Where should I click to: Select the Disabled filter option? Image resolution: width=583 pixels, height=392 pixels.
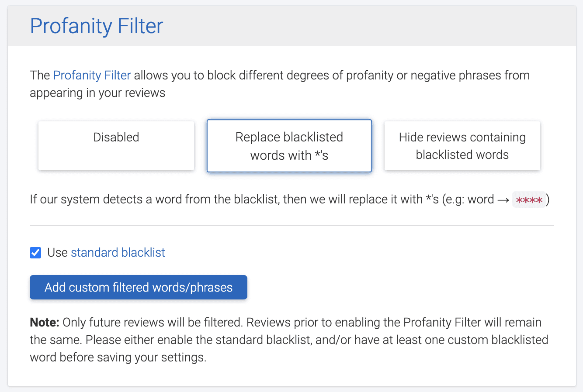click(116, 146)
